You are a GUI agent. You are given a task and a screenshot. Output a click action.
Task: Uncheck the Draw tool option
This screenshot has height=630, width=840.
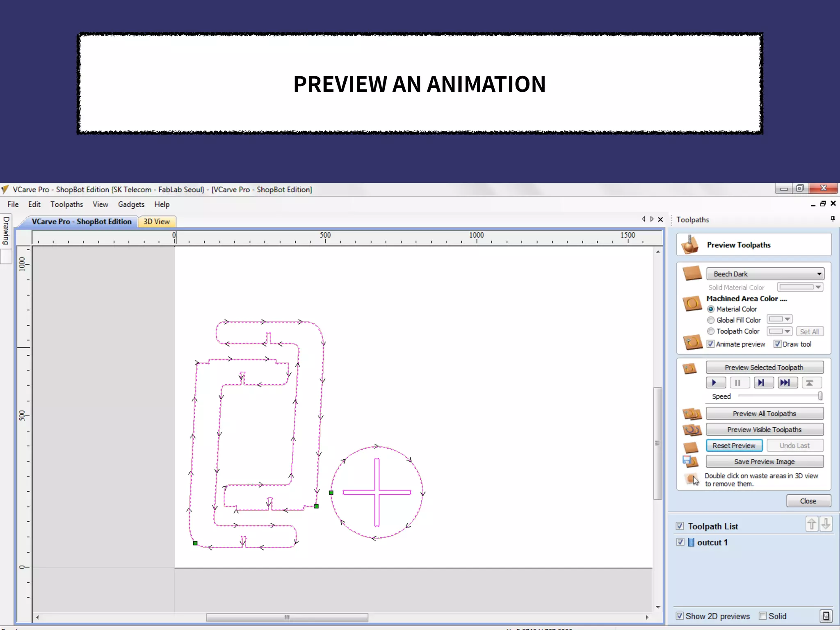click(777, 344)
